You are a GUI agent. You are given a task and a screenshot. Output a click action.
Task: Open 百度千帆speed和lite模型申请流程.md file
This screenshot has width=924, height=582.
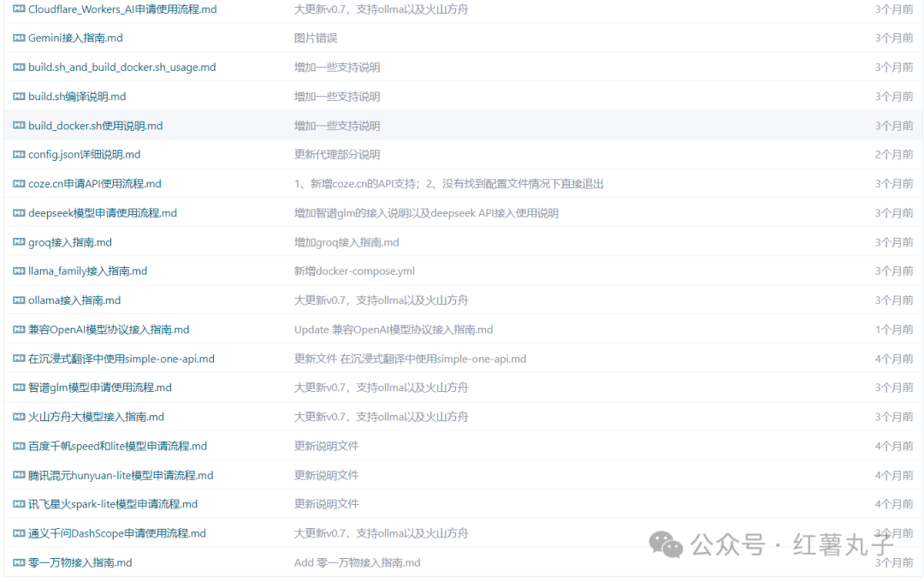(x=118, y=446)
